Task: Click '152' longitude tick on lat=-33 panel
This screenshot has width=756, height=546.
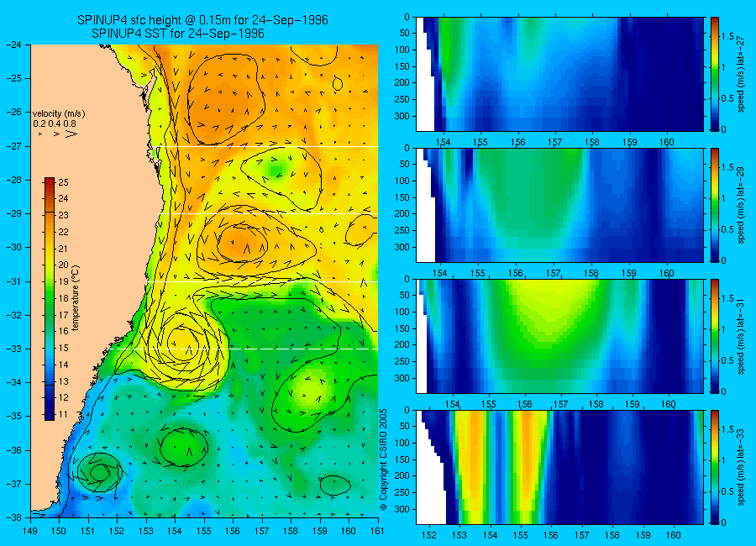Action: tap(428, 535)
